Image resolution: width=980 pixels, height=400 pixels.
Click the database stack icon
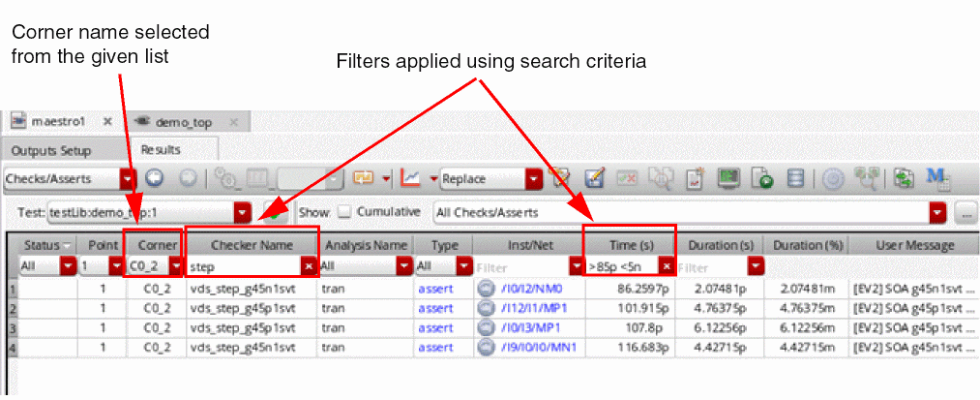(795, 179)
